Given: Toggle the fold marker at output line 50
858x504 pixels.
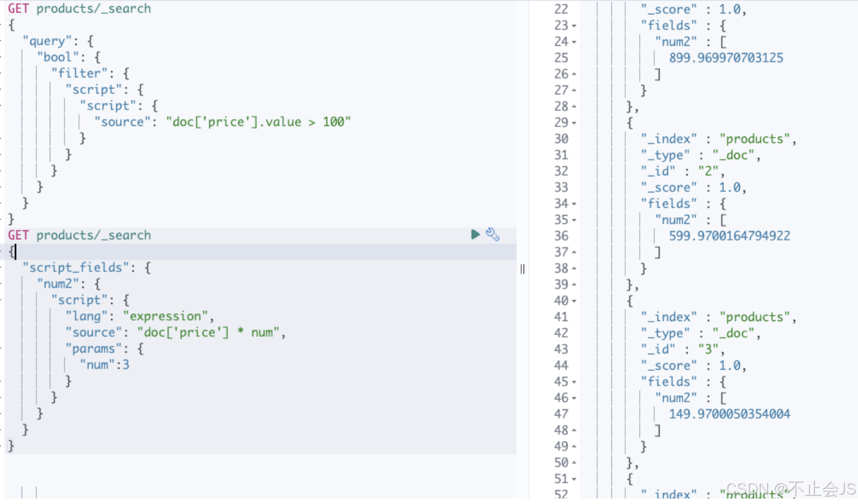Looking at the screenshot, I should pos(574,463).
